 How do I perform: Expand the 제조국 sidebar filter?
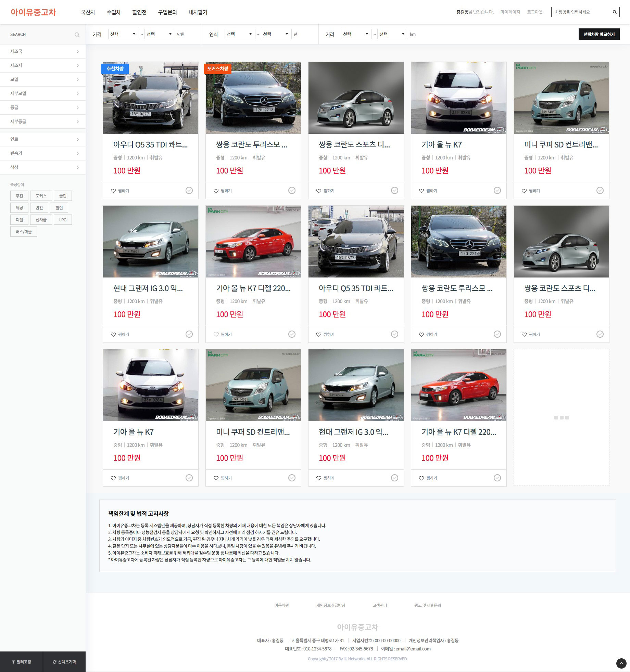(x=43, y=51)
